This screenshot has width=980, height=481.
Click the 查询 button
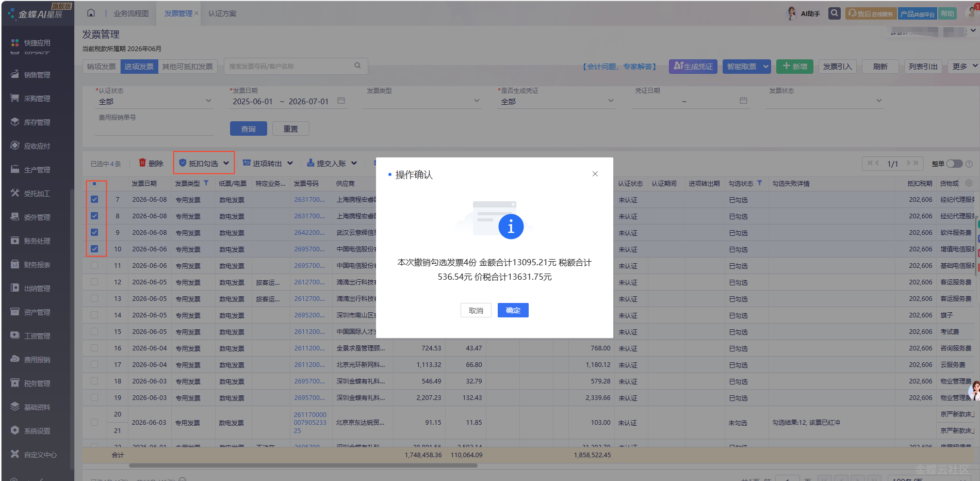[x=248, y=129]
